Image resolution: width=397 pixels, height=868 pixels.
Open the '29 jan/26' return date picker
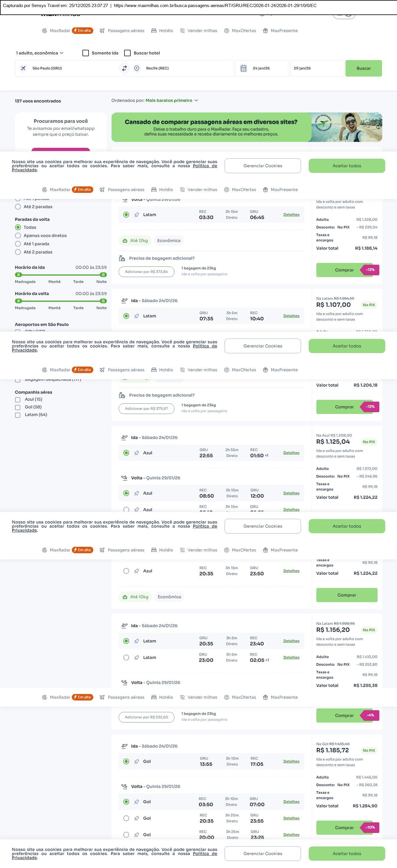point(317,68)
